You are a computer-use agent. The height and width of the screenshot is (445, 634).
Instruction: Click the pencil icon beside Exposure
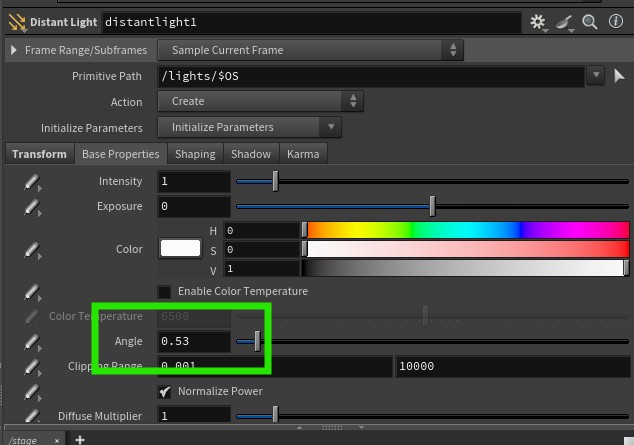click(x=33, y=207)
